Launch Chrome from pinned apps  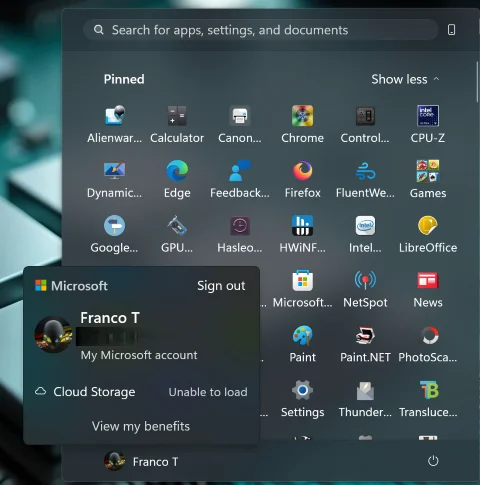pos(302,124)
